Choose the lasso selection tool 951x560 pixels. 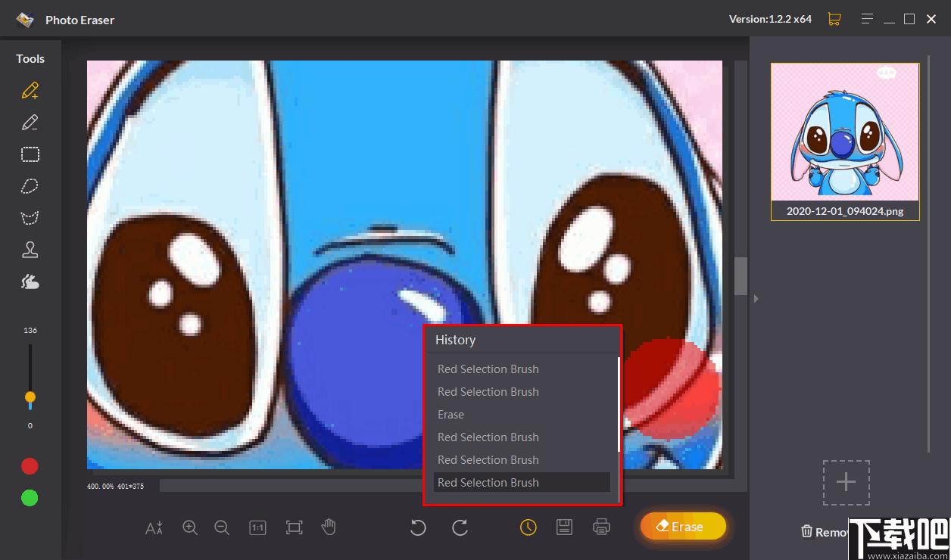point(30,186)
